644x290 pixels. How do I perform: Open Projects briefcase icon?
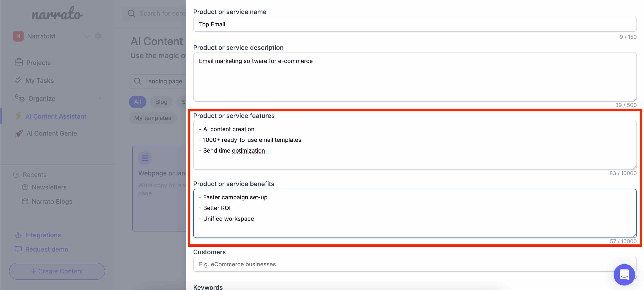click(x=19, y=62)
